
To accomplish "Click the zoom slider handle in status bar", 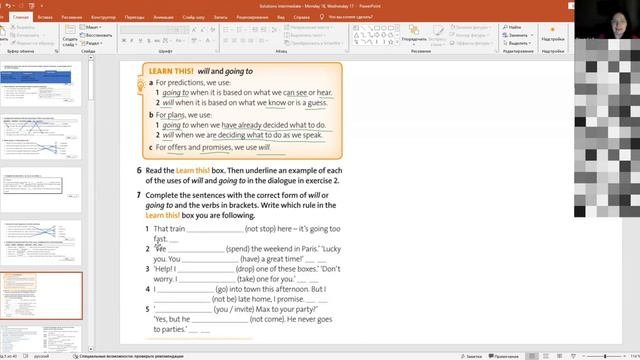I will [x=605, y=356].
